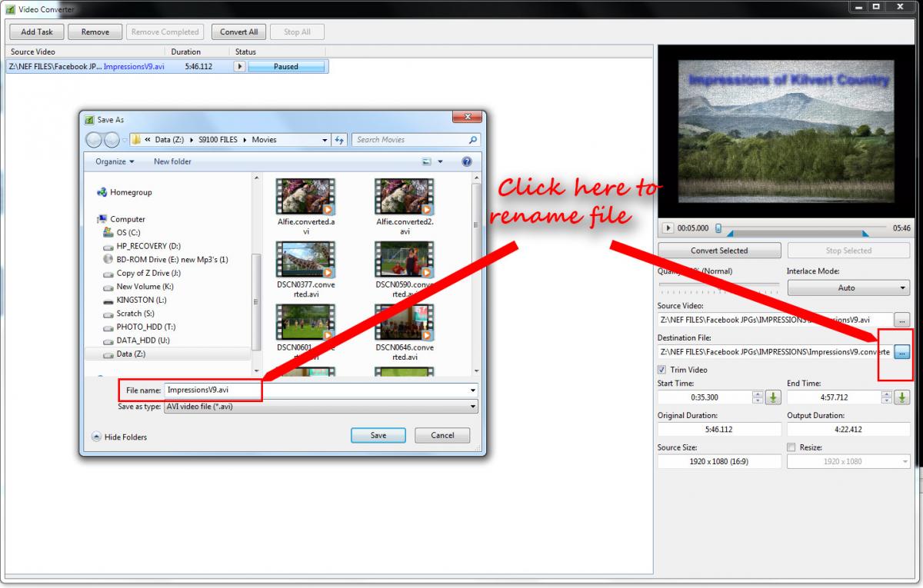The image size is (923, 588).
Task: Click the green Start Time set-position arrow
Action: tap(773, 397)
